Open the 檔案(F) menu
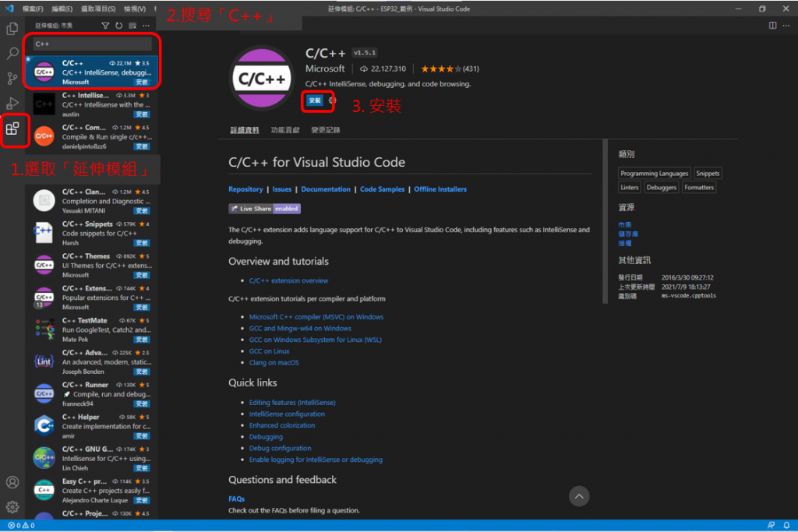The height and width of the screenshot is (532, 798). pos(33,9)
